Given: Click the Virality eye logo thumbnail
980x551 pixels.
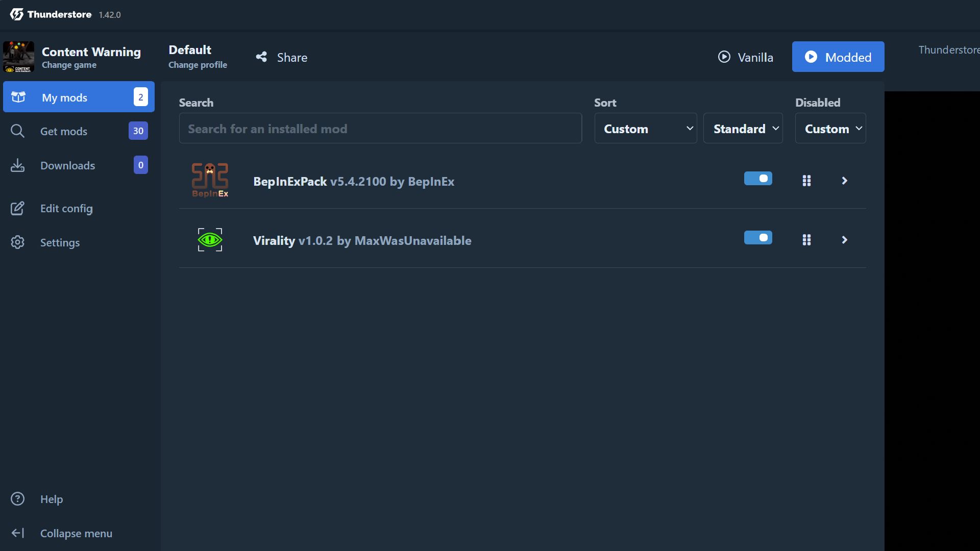Looking at the screenshot, I should 209,239.
